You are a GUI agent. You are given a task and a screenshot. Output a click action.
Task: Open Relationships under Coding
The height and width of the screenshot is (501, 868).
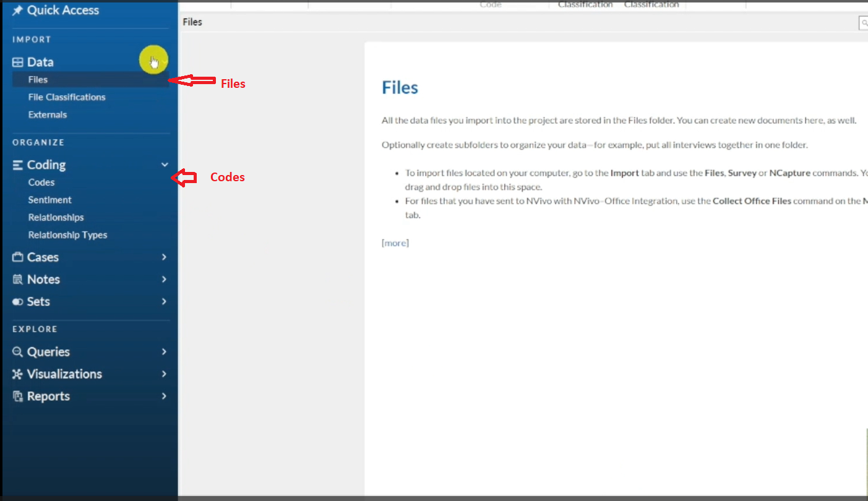point(56,218)
